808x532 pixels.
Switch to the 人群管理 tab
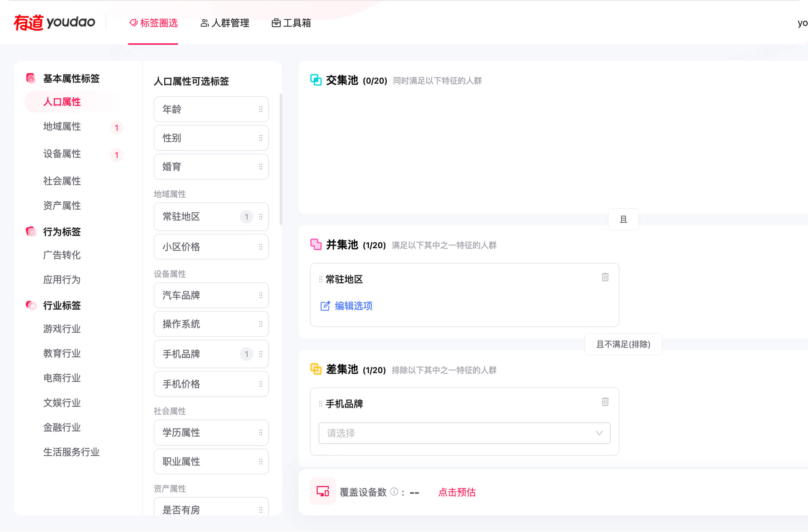[225, 23]
